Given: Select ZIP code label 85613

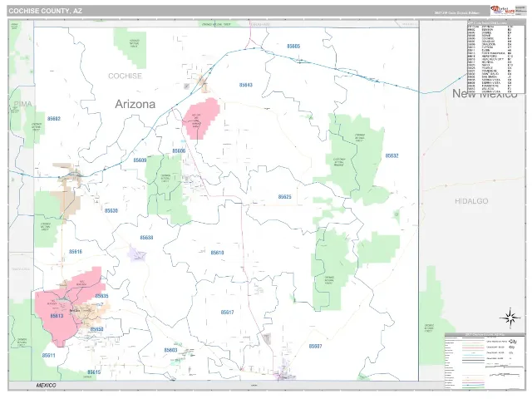Looking at the screenshot, I should click(57, 316).
